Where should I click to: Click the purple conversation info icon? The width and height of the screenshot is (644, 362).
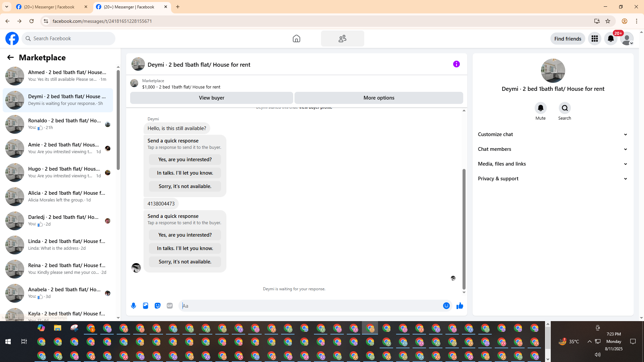pyautogui.click(x=456, y=64)
